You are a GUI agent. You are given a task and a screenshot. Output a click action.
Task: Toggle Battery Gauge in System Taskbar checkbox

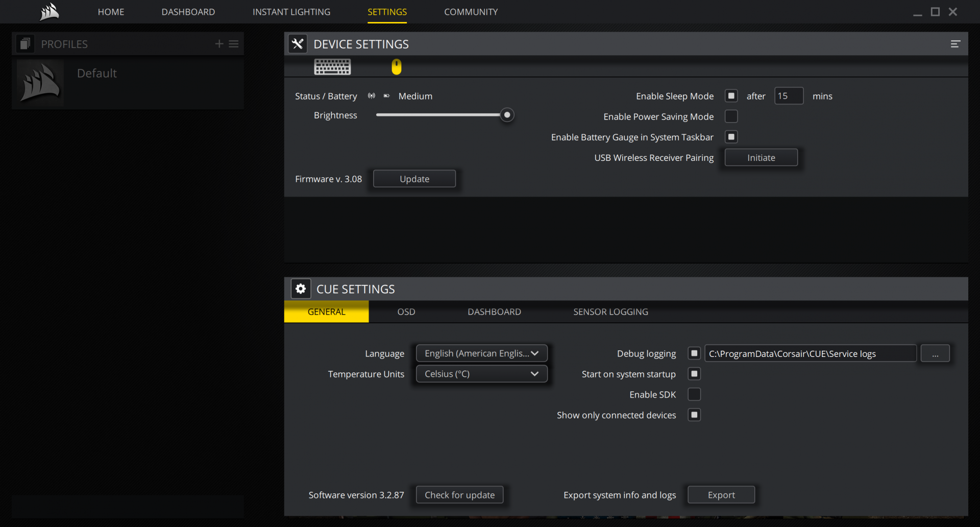(731, 137)
